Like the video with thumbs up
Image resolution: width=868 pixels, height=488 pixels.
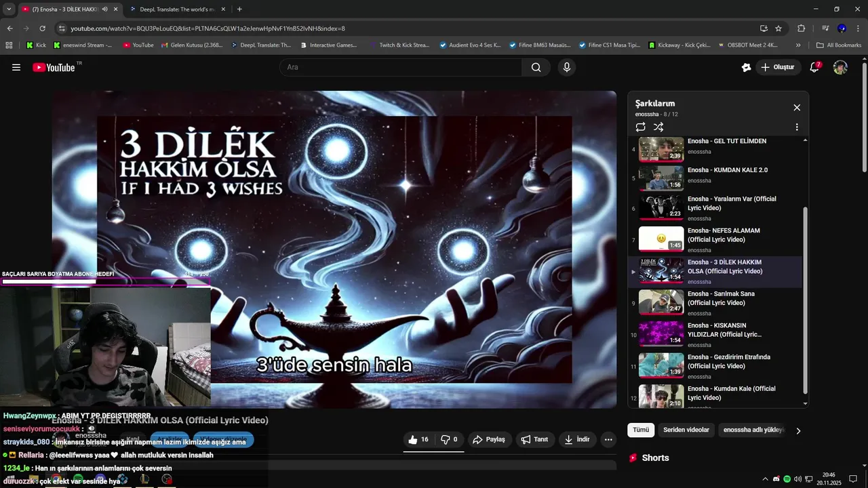[418, 439]
